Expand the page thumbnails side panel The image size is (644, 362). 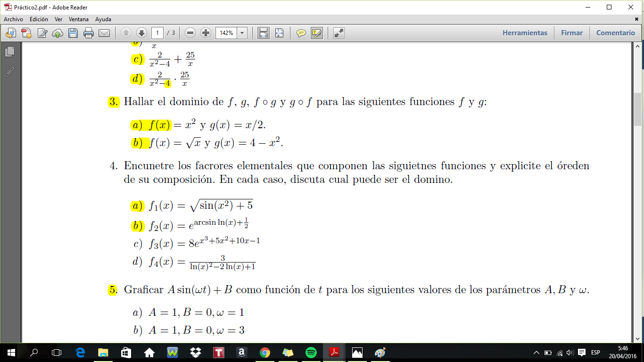point(9,52)
